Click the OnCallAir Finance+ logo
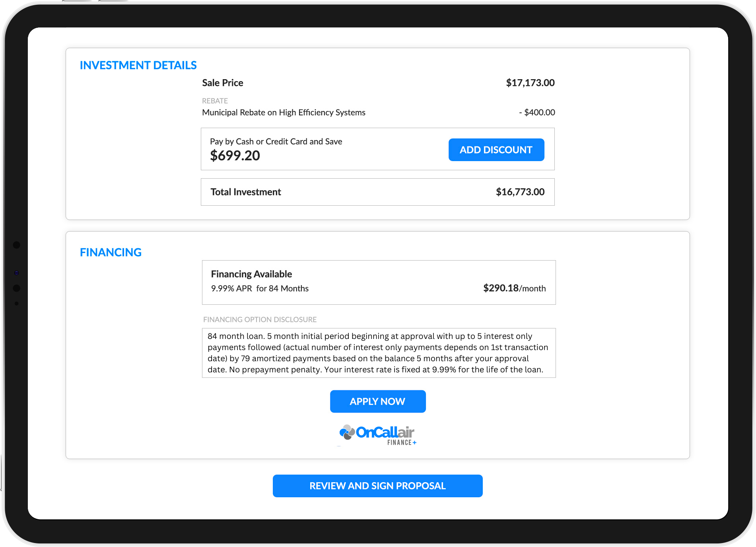 (378, 435)
